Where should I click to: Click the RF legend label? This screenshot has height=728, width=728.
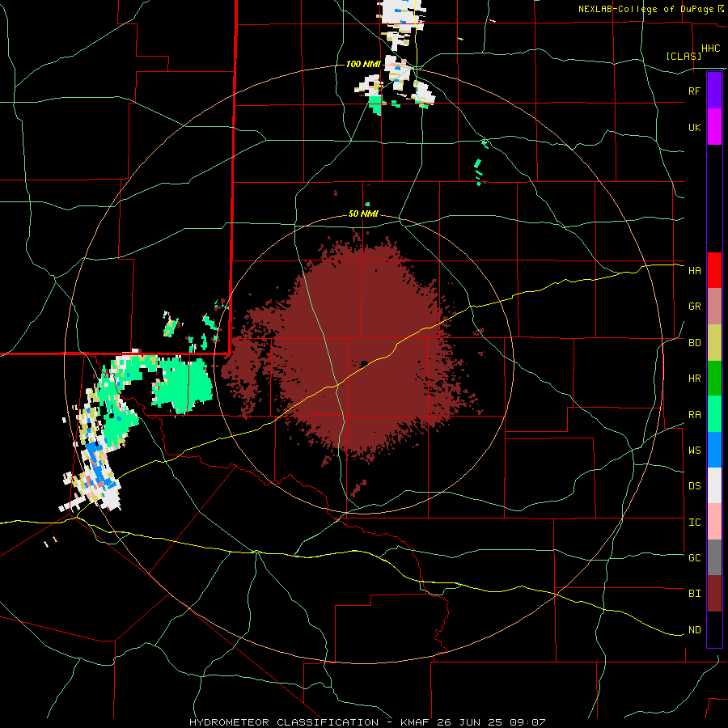[694, 91]
